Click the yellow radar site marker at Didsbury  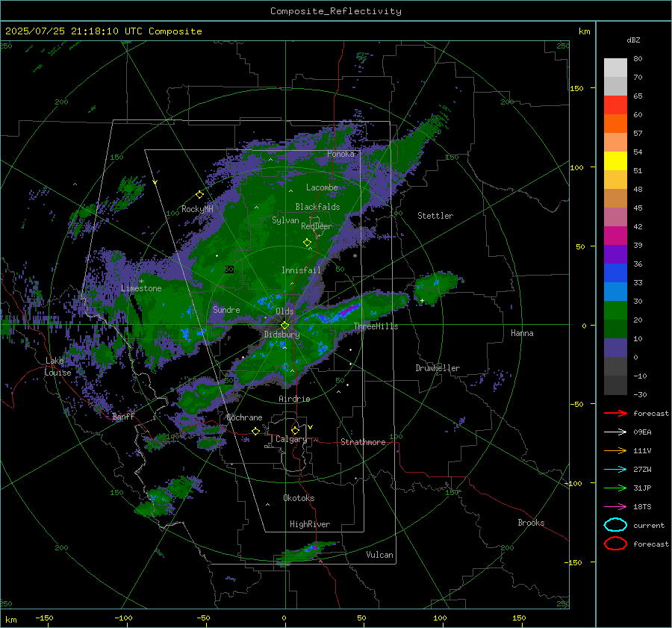tap(285, 326)
